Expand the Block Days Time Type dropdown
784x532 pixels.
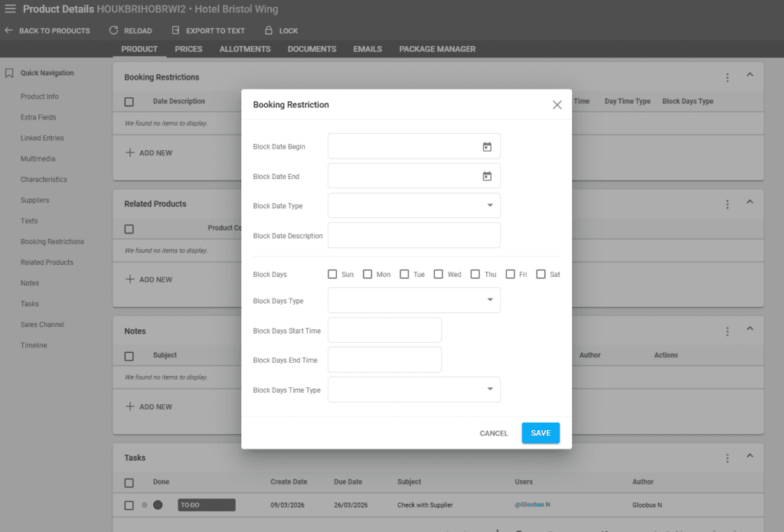(490, 390)
